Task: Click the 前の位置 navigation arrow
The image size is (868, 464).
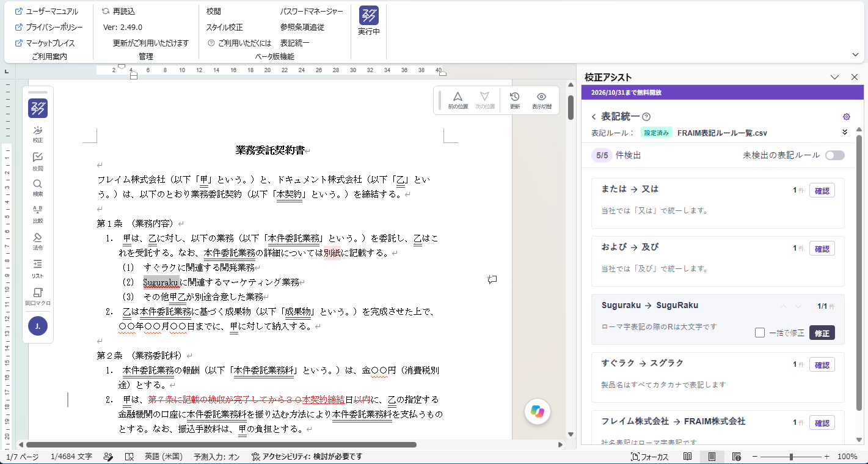Action: click(x=458, y=100)
